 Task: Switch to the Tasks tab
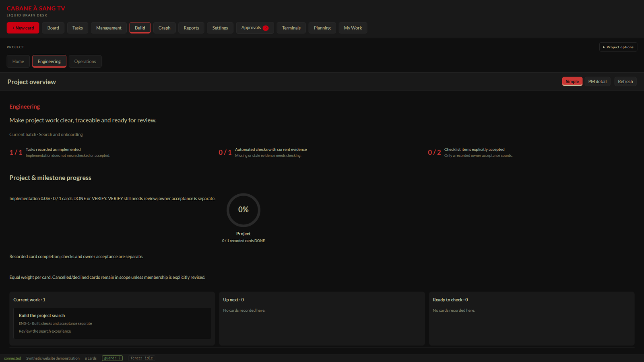tap(78, 28)
